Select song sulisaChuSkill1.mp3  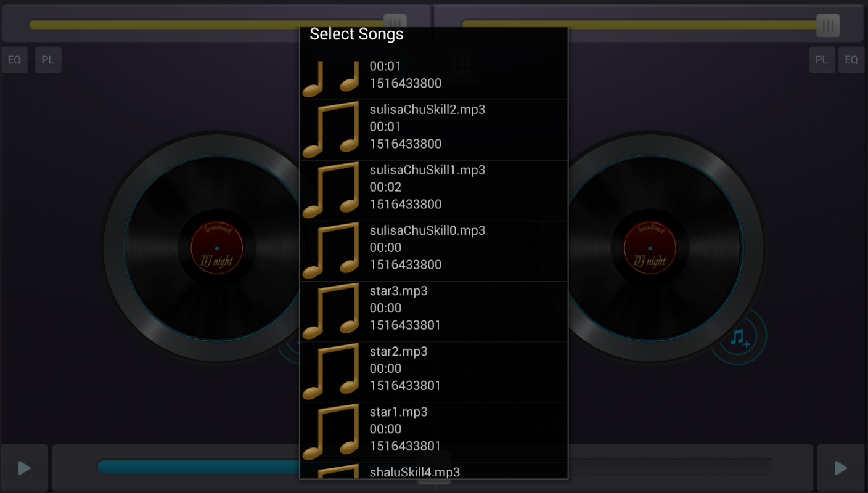pos(433,190)
